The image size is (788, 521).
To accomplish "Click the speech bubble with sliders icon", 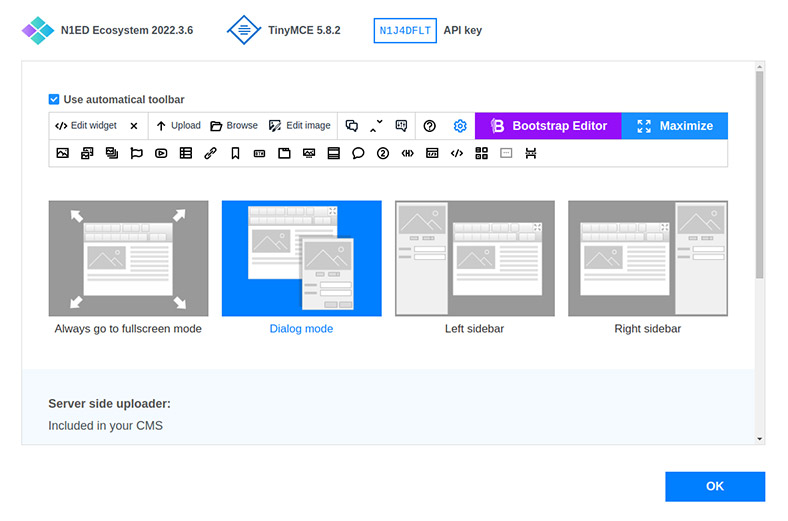I will coord(401,126).
